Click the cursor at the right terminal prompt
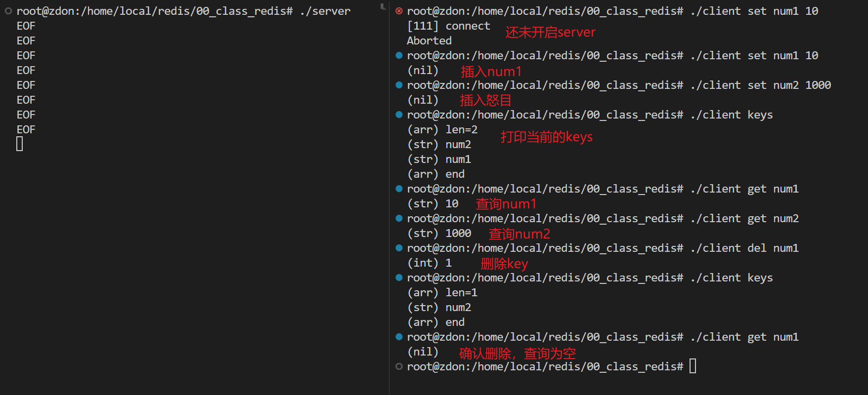The image size is (868, 395). 693,366
